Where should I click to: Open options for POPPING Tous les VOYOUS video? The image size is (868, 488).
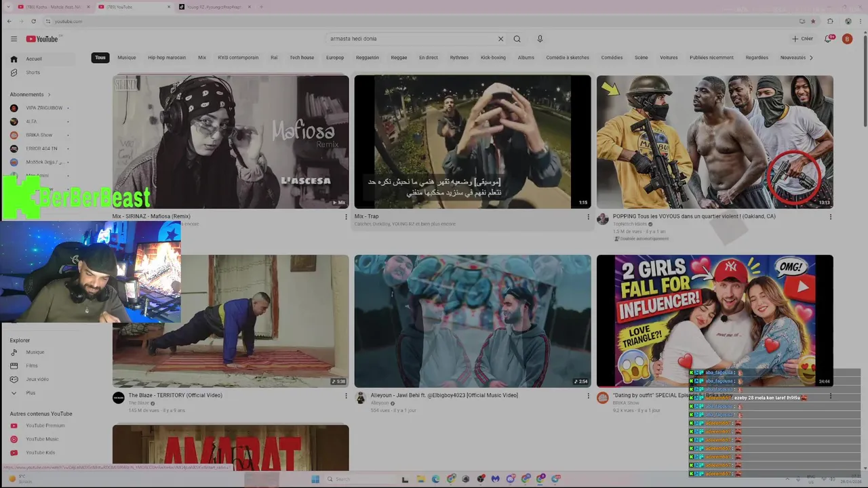[830, 217]
